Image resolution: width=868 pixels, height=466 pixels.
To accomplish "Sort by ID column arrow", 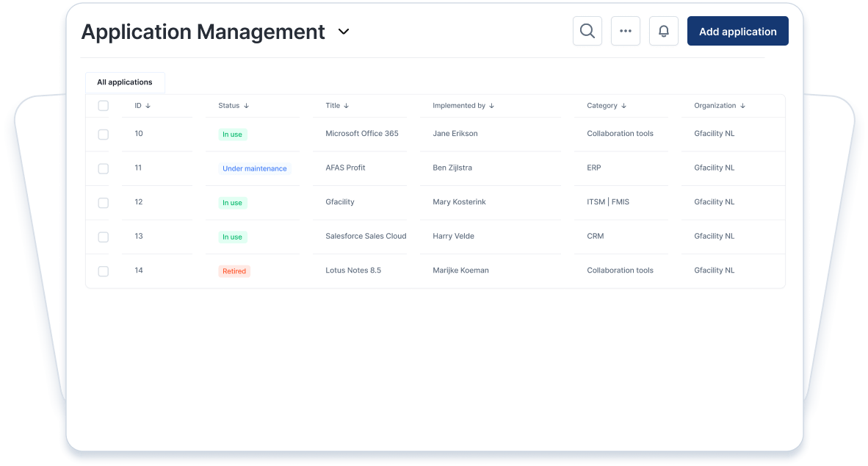I will click(148, 106).
